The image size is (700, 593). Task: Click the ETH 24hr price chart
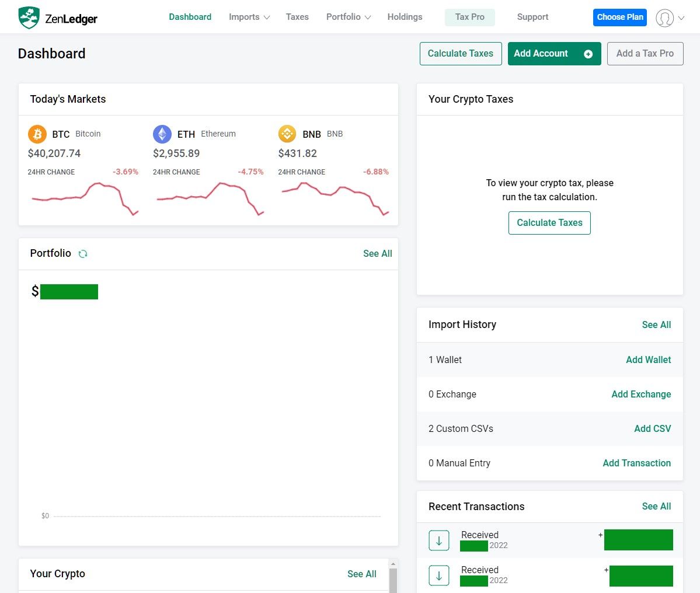[x=210, y=198]
